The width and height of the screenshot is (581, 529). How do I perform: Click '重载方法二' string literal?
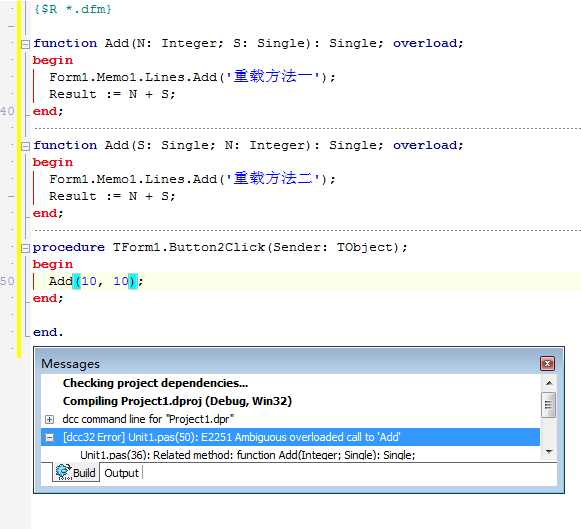(273, 179)
